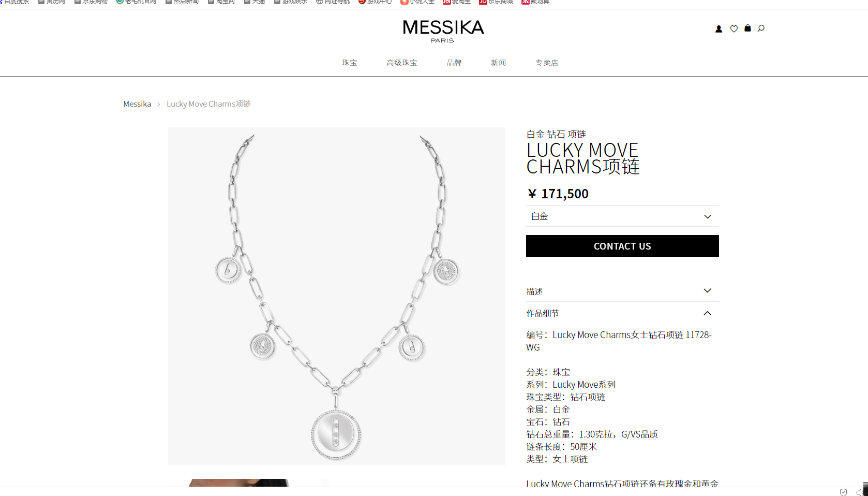Click the speaker icon in status bar
The image size is (868, 496).
click(x=859, y=492)
